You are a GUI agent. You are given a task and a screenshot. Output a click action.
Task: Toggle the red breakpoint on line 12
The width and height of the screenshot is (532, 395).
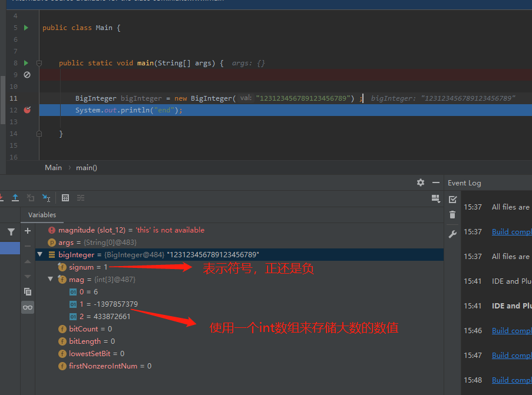27,110
